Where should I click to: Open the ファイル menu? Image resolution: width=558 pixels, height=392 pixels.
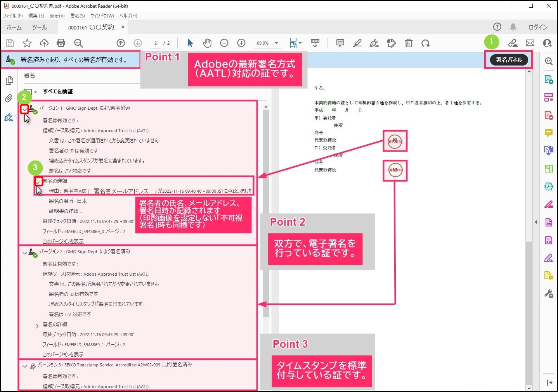13,16
